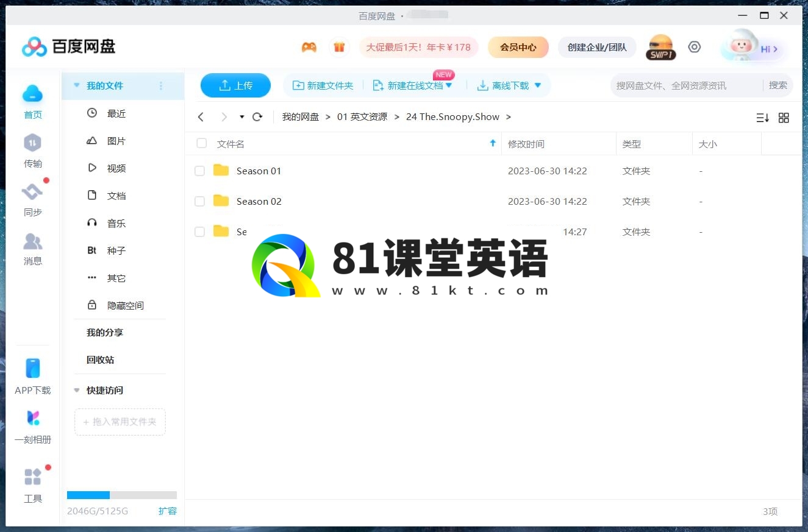808x532 pixels.
Task: Sort by 类型 column header
Action: coord(632,144)
